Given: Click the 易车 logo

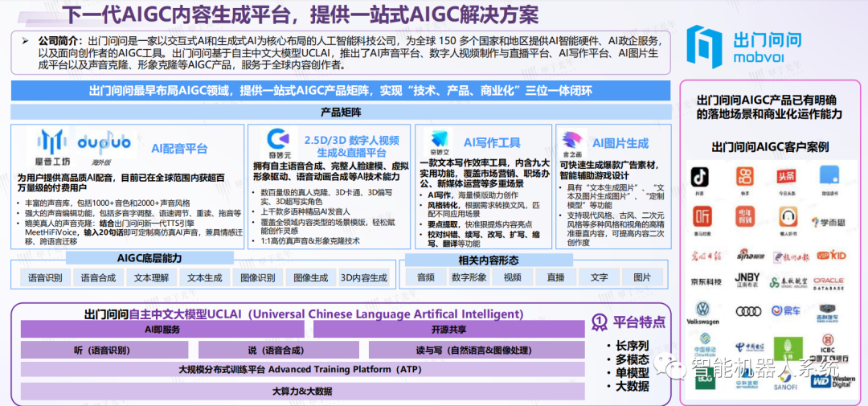Looking at the screenshot, I should [786, 311].
